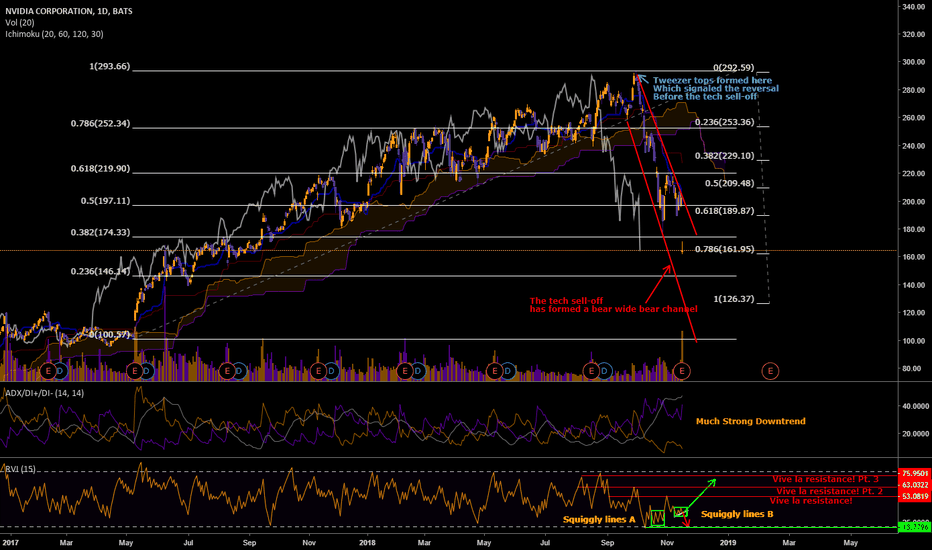
Task: Open the earnings E marker at February 2018
Action: (x=405, y=372)
